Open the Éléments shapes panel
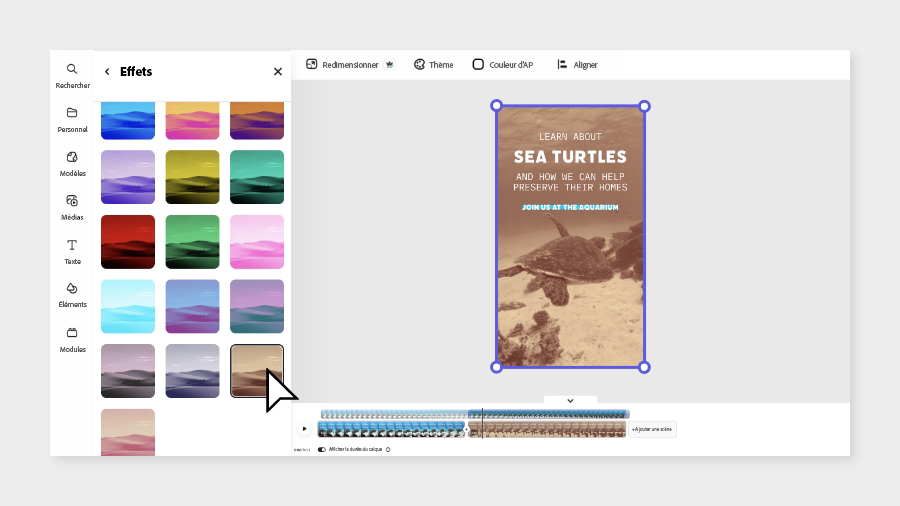The image size is (900, 506). 72,294
